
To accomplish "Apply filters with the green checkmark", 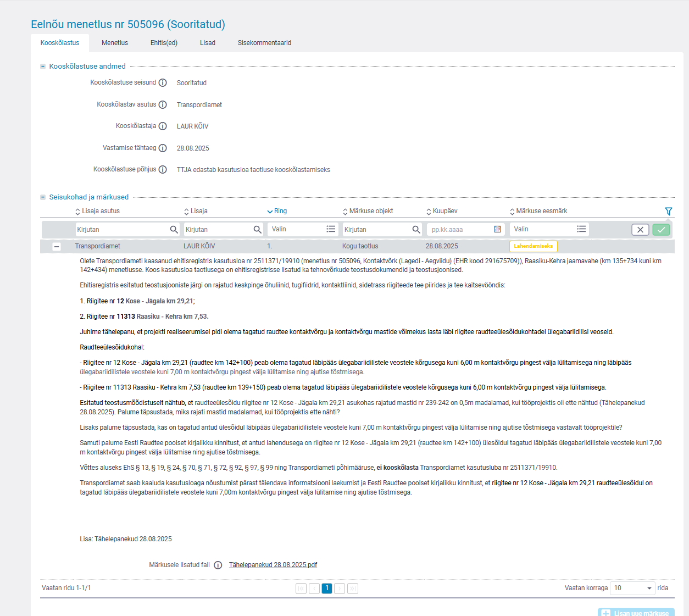I will pos(661,230).
